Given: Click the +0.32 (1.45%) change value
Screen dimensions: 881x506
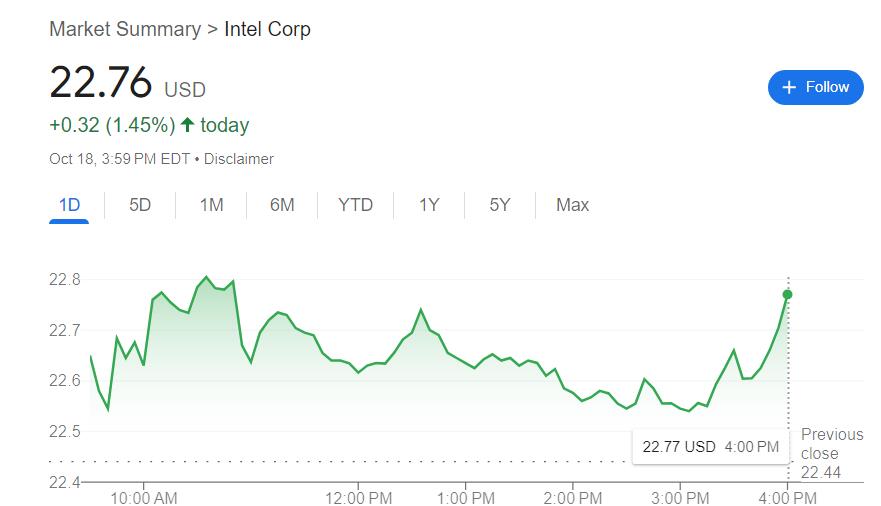Looking at the screenshot, I should tap(112, 125).
